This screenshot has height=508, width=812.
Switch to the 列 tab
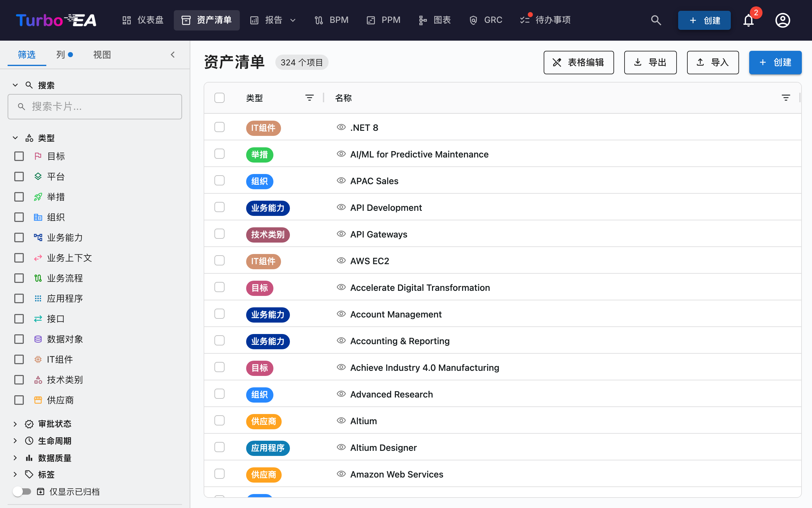point(64,54)
